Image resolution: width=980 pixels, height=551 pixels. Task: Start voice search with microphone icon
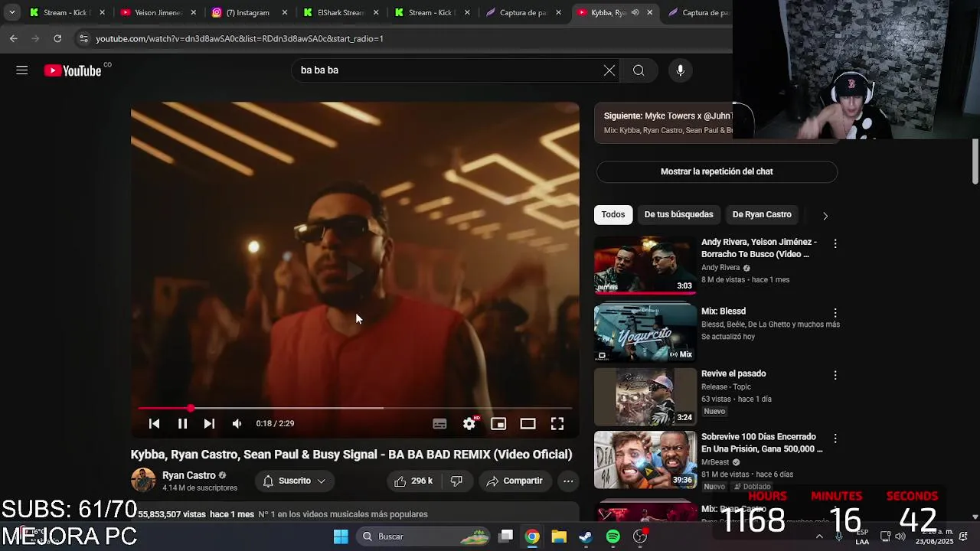pos(680,70)
